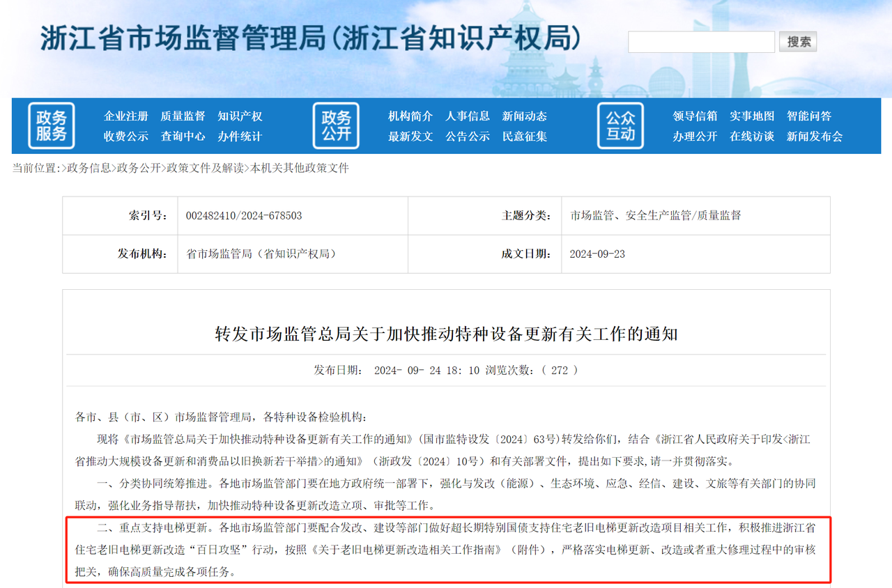Click the paragraph starting 一、分类协同统筹推进

point(446,494)
